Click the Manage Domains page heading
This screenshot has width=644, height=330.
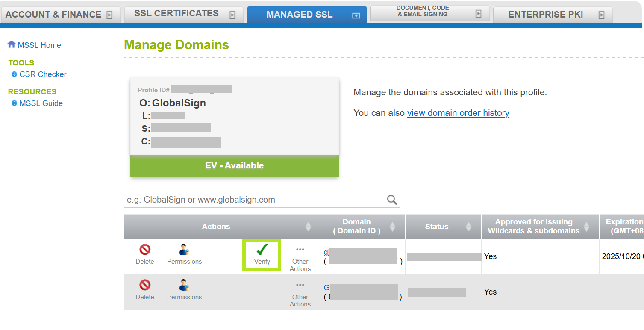pyautogui.click(x=176, y=45)
